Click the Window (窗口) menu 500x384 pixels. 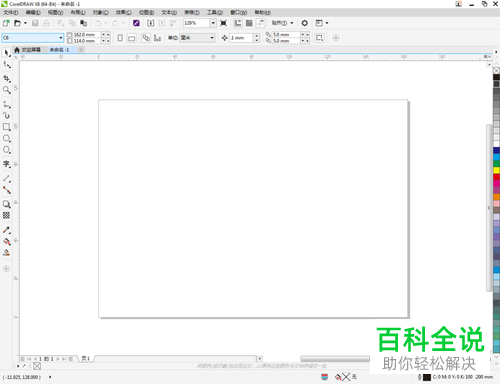239,12
